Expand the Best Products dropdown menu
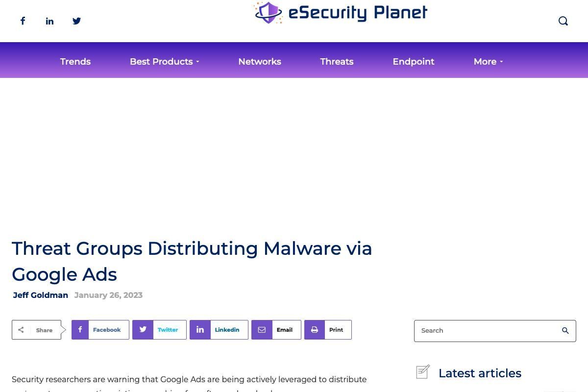The width and height of the screenshot is (588, 392). (164, 61)
